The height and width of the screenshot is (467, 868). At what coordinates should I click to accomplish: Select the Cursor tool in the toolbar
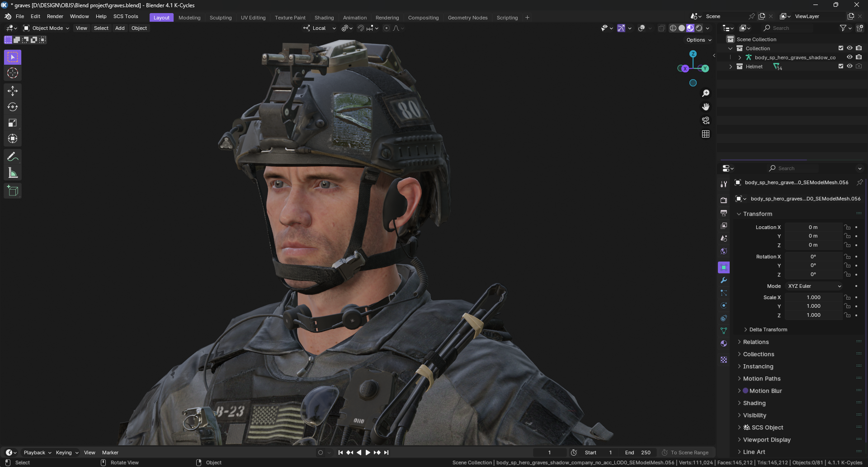[13, 73]
